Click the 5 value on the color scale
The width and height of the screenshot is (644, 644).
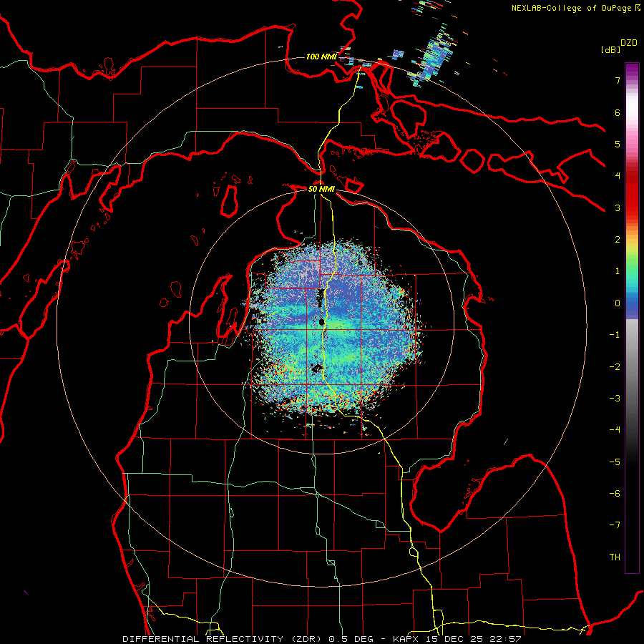click(x=618, y=144)
